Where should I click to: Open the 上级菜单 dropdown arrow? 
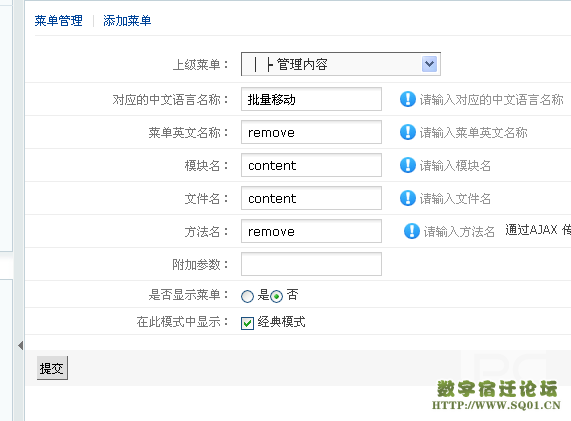(429, 64)
